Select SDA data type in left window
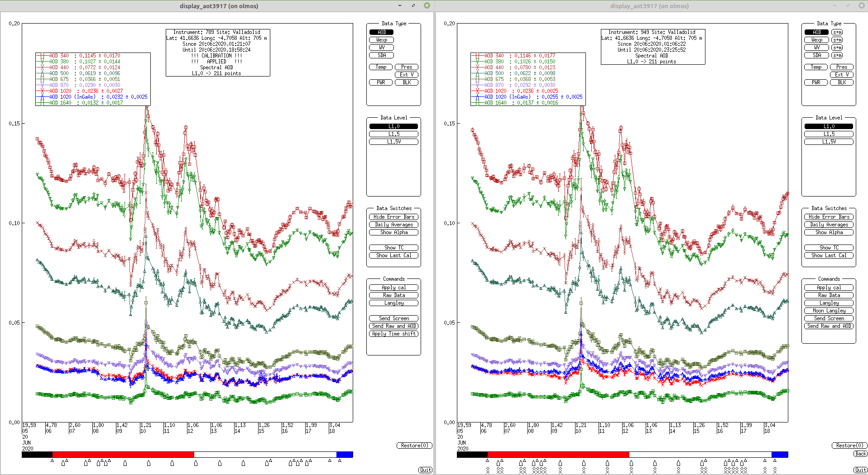This screenshot has height=475, width=868. tap(381, 55)
